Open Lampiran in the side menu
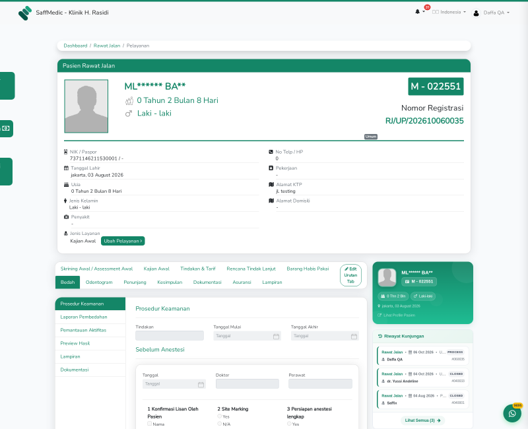 click(90, 357)
